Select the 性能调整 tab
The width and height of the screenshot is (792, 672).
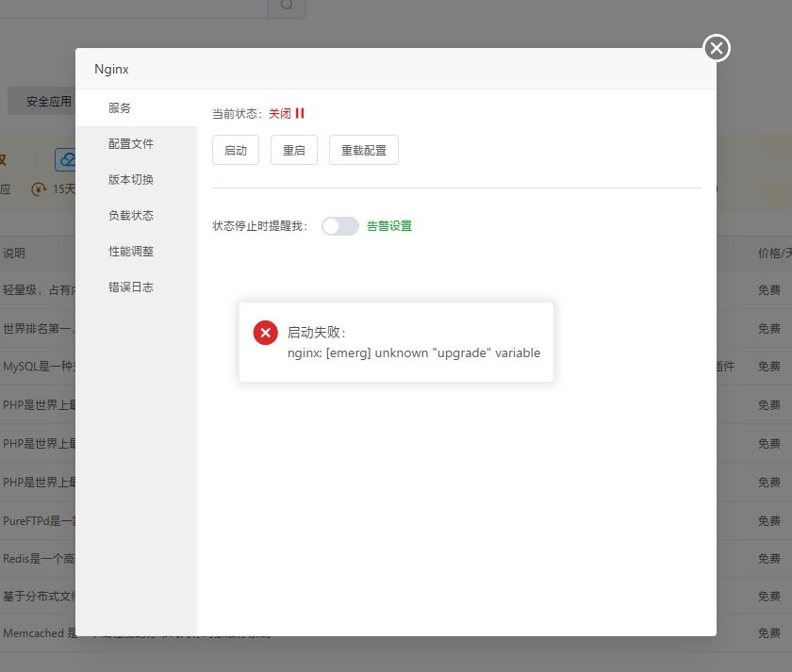(x=136, y=252)
